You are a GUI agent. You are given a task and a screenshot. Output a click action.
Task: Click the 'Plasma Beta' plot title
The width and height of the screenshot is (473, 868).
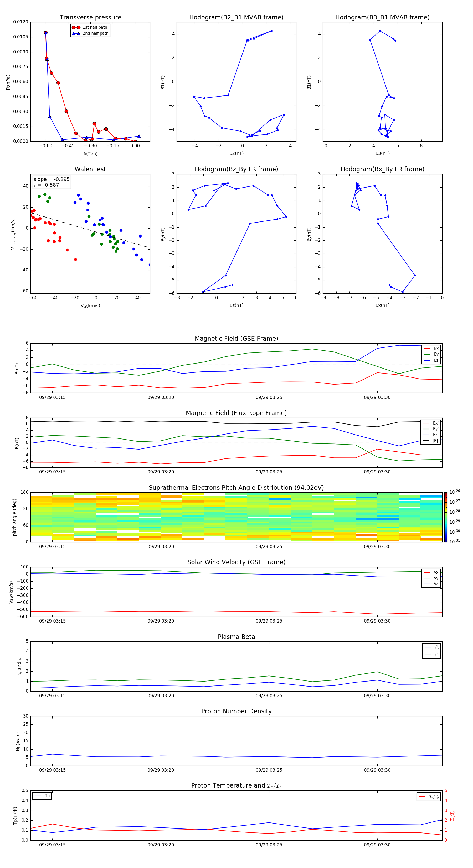pyautogui.click(x=236, y=637)
